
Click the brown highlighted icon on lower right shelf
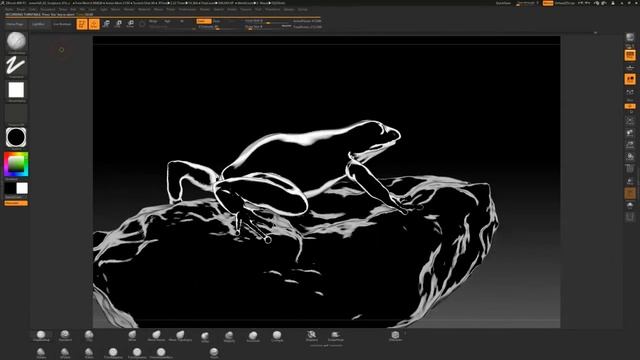(630, 193)
